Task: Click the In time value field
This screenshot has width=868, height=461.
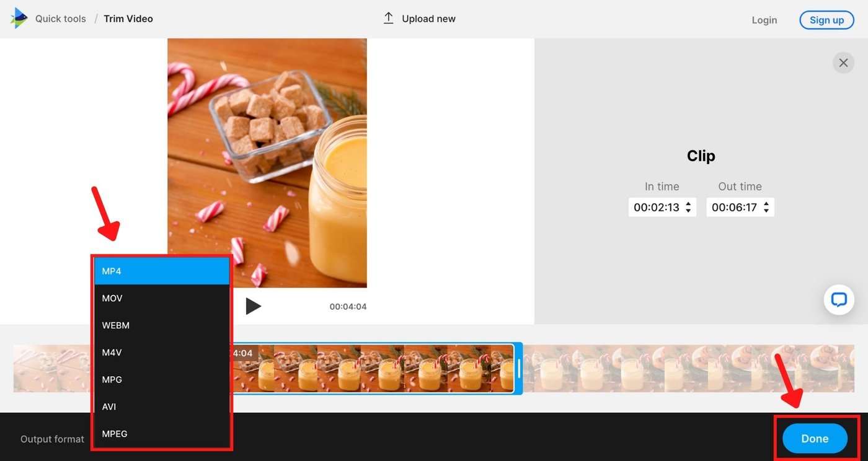Action: point(657,207)
